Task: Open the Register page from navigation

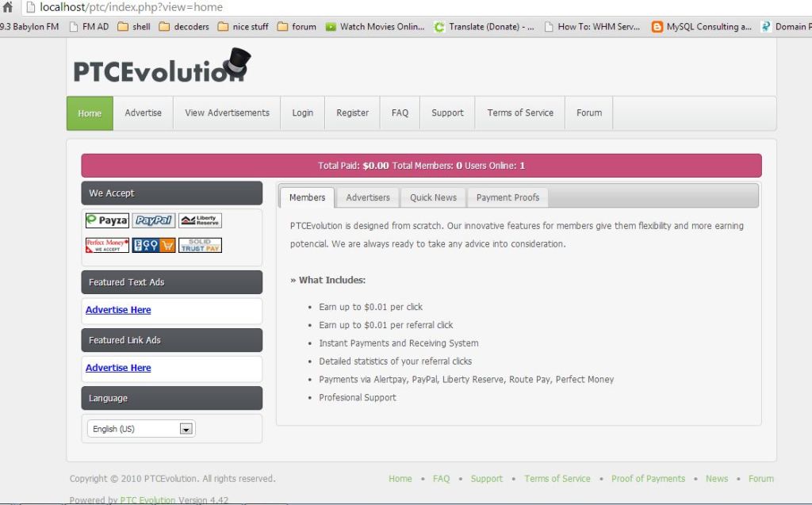Action: (352, 113)
